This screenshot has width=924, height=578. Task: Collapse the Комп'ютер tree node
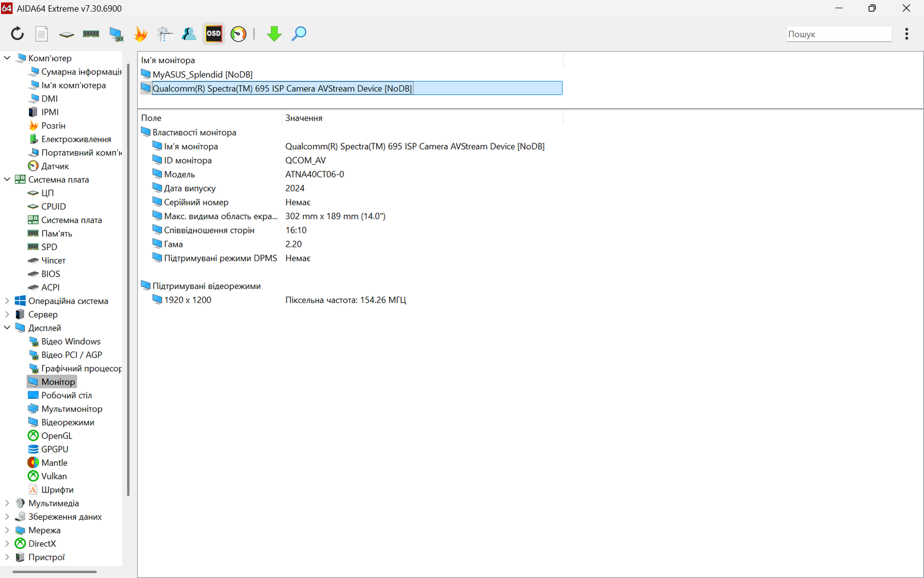pos(7,58)
